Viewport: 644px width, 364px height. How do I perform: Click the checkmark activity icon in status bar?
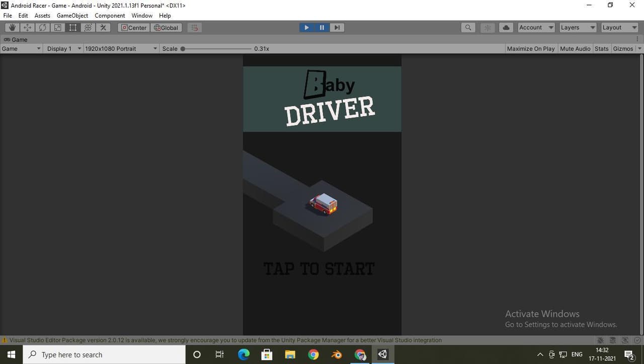[637, 340]
